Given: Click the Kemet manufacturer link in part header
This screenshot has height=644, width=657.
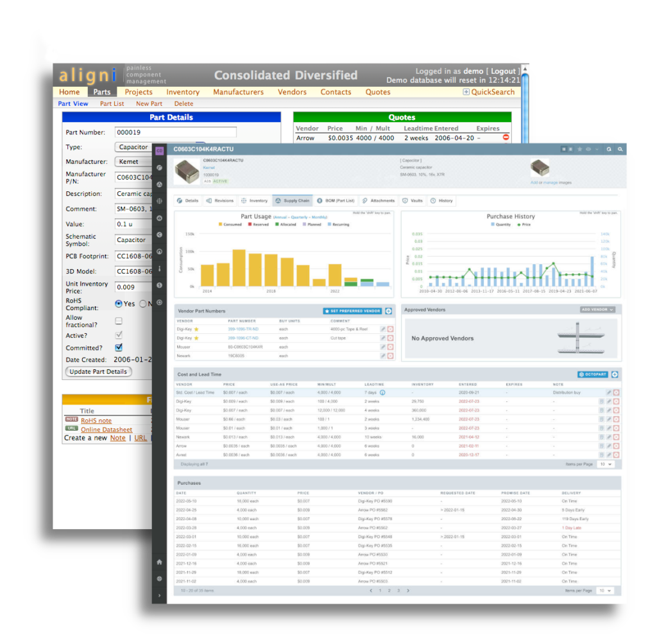Looking at the screenshot, I should (209, 168).
